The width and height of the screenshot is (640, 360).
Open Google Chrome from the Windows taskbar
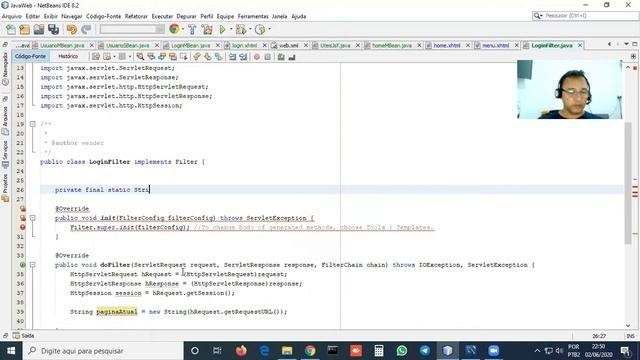[310, 351]
